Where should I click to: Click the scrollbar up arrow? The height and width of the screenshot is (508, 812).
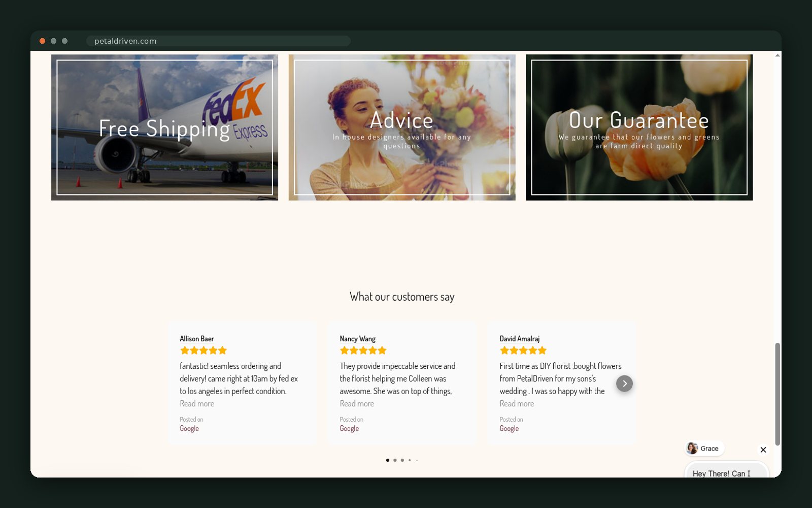[x=777, y=55]
